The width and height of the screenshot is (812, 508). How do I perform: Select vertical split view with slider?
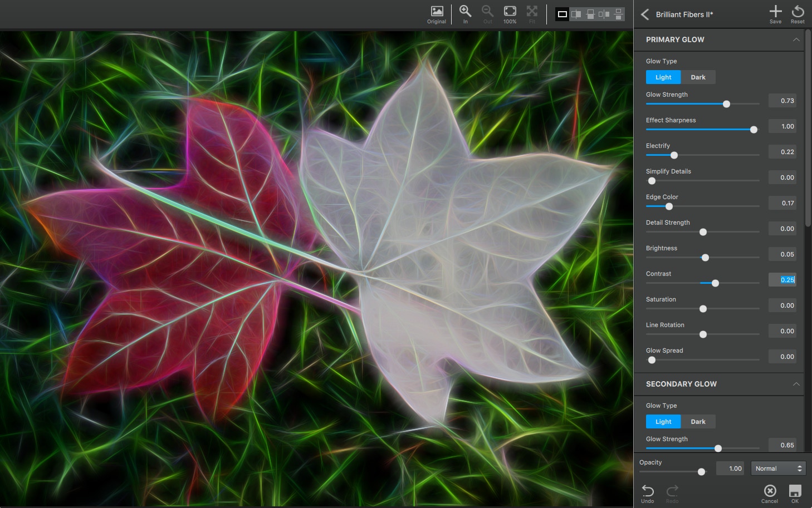(576, 14)
